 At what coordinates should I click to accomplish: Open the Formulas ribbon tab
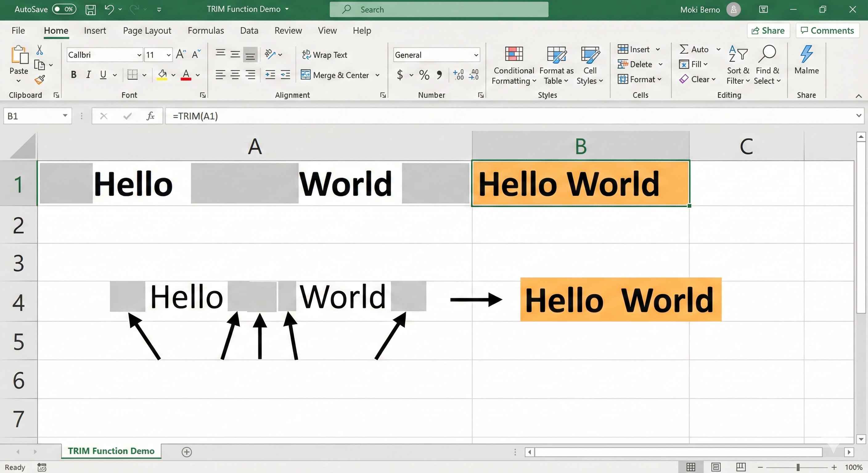pos(206,30)
